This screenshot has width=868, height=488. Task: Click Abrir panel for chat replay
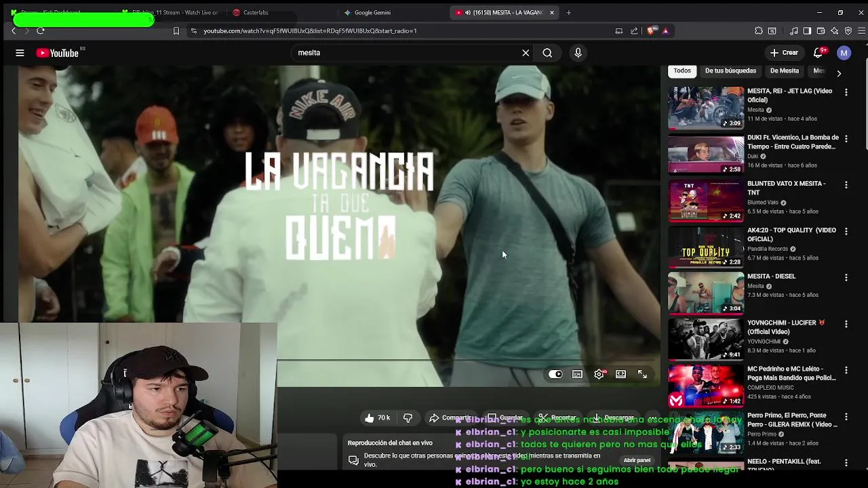coord(637,460)
